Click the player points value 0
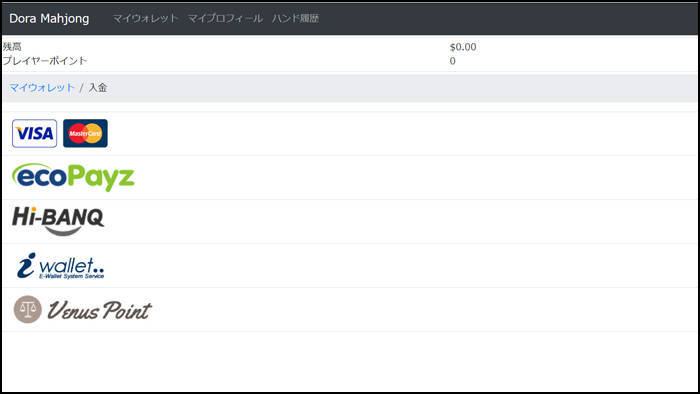 [x=453, y=61]
